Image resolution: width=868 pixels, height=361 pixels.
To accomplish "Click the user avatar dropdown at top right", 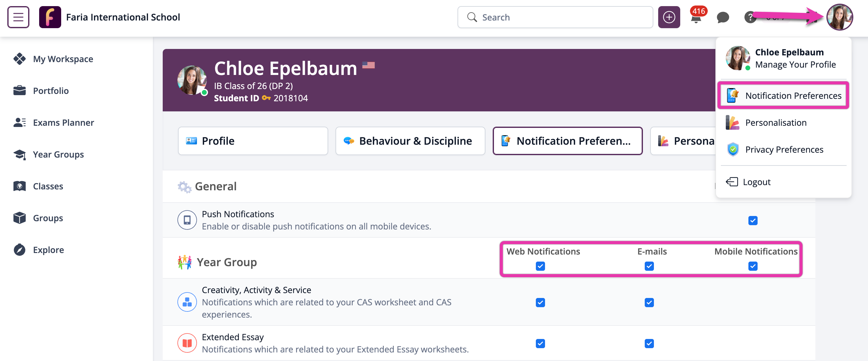I will click(839, 17).
